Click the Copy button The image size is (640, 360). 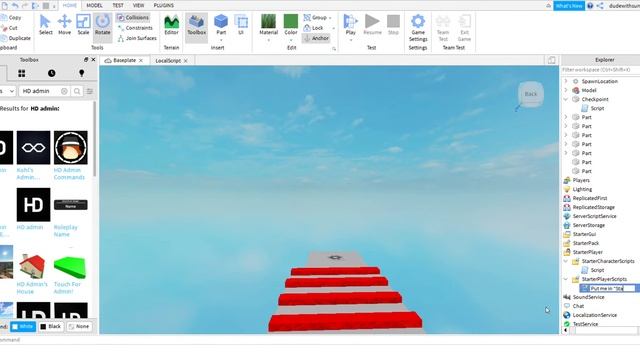tap(11, 18)
